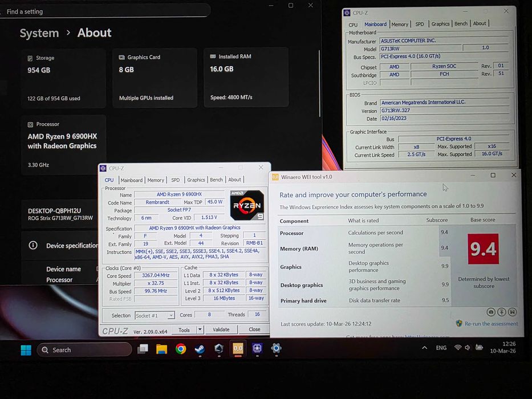The height and width of the screenshot is (399, 532).
Task: Click the Storage card icon in Settings
Action: tap(30, 58)
